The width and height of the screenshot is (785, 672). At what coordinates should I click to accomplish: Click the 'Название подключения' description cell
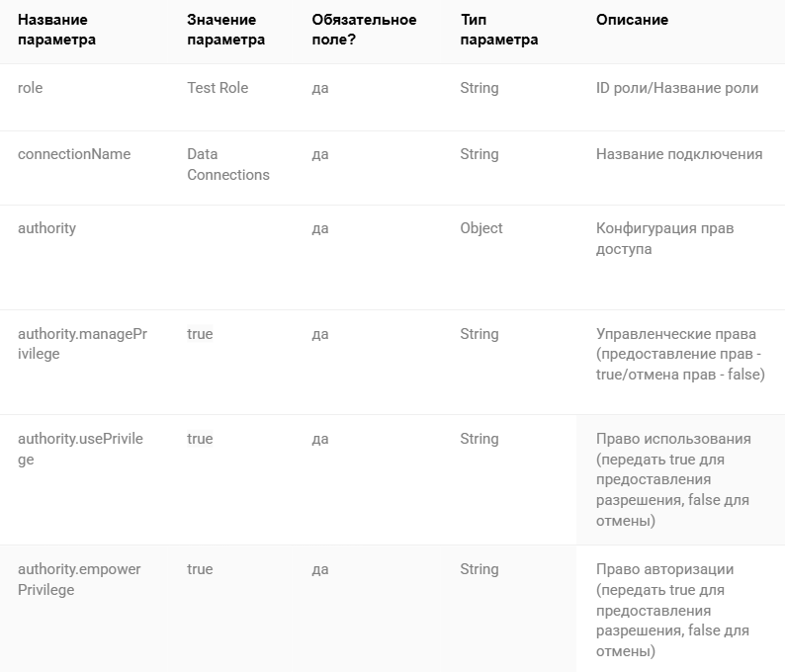[x=679, y=154]
